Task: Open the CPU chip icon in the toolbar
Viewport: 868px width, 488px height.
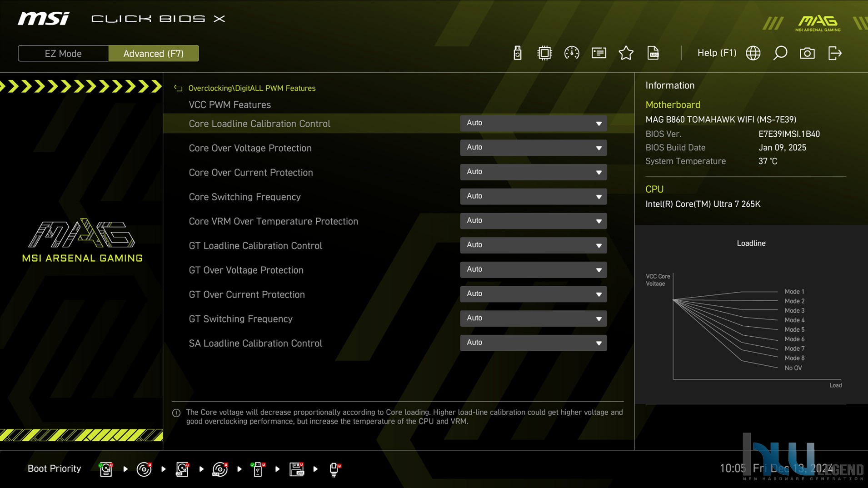Action: click(x=544, y=53)
